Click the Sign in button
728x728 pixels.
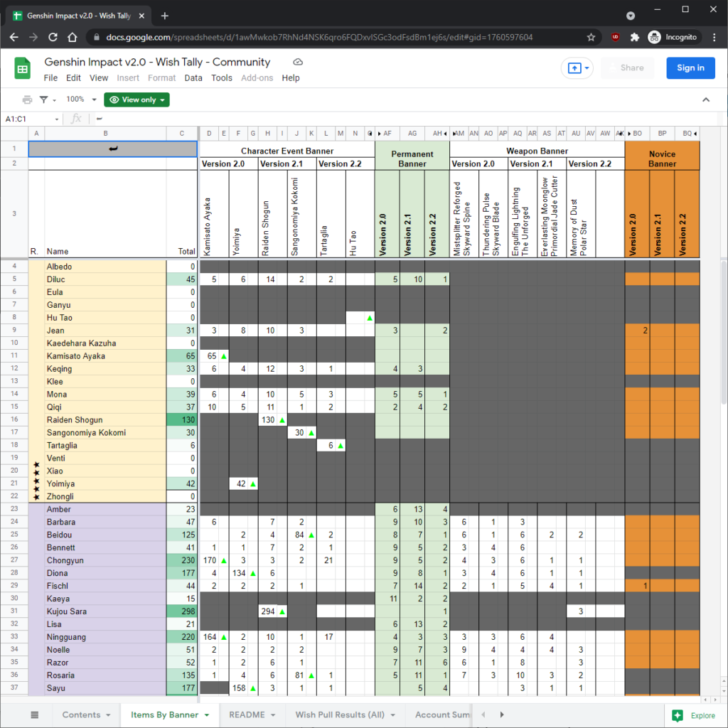pyautogui.click(x=690, y=68)
